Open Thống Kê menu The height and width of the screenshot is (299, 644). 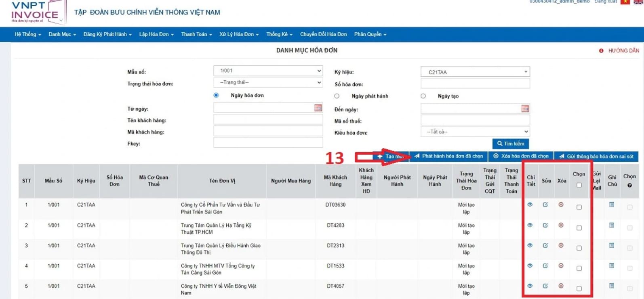[279, 34]
